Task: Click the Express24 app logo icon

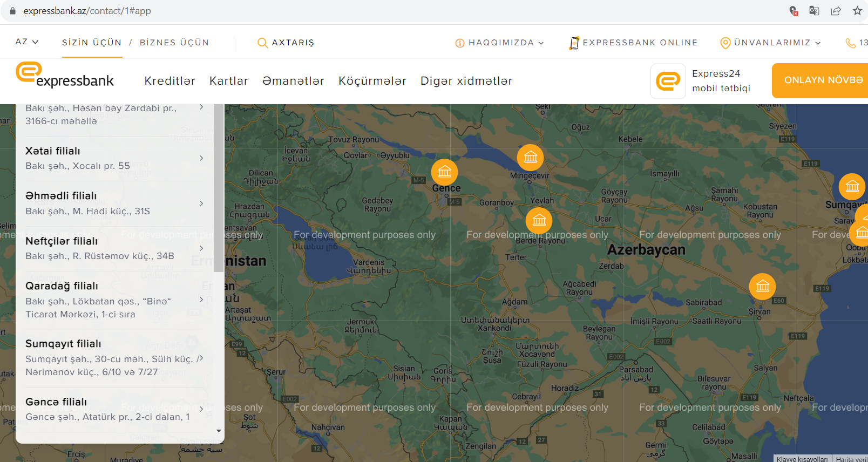Action: 668,81
